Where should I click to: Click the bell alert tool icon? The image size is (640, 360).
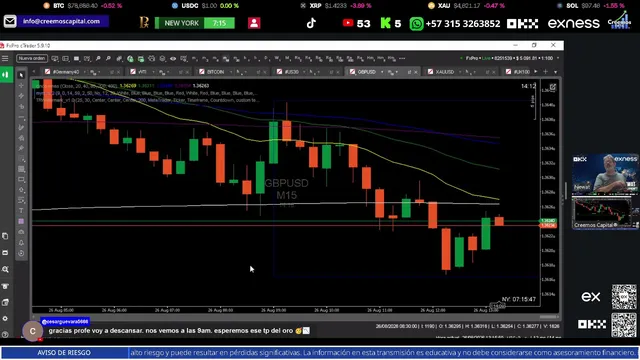pyautogui.click(x=22, y=242)
